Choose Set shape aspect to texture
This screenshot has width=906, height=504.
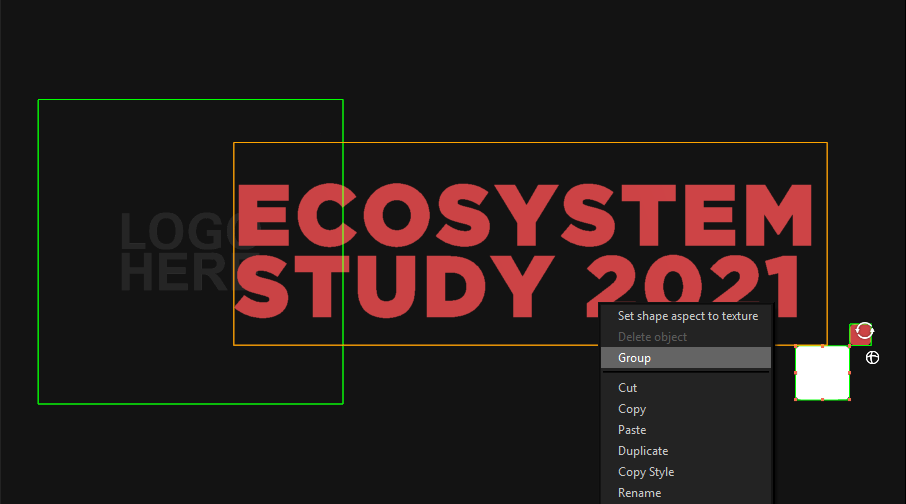[686, 316]
